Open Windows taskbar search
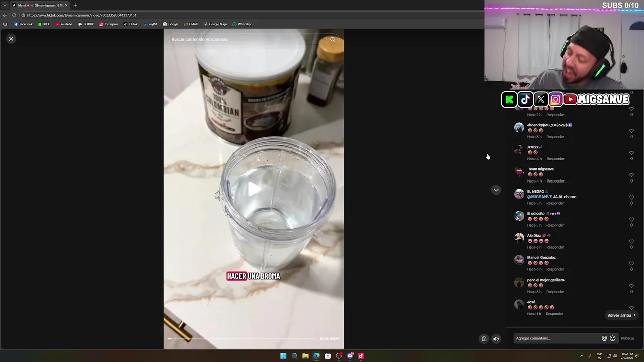This screenshot has height=362, width=644. click(x=294, y=356)
